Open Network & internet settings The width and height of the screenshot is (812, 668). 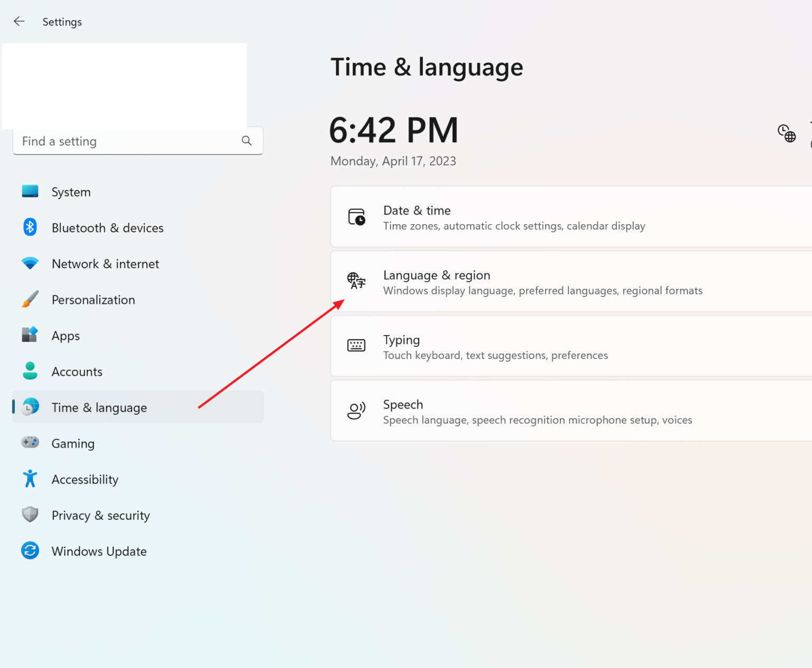click(138, 264)
